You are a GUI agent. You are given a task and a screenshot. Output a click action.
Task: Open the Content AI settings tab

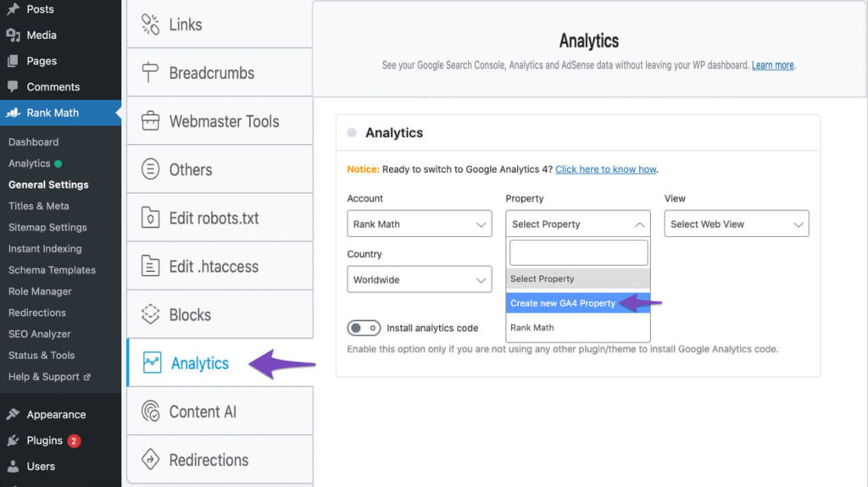pyautogui.click(x=220, y=411)
